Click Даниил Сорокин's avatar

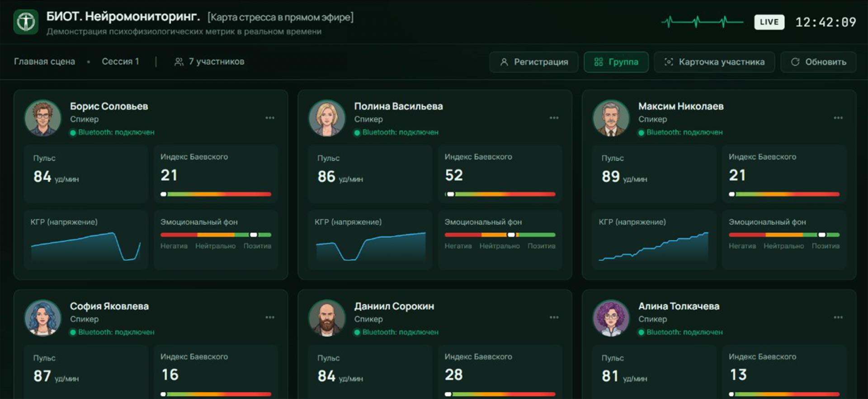327,318
